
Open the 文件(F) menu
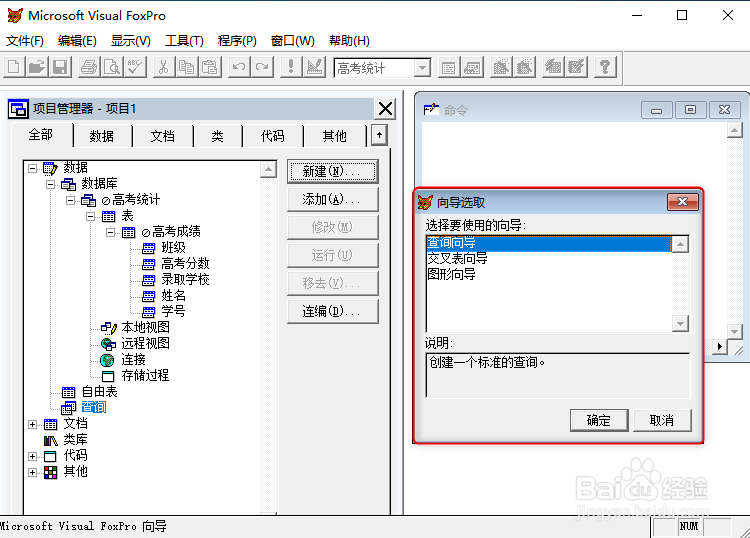pos(25,41)
